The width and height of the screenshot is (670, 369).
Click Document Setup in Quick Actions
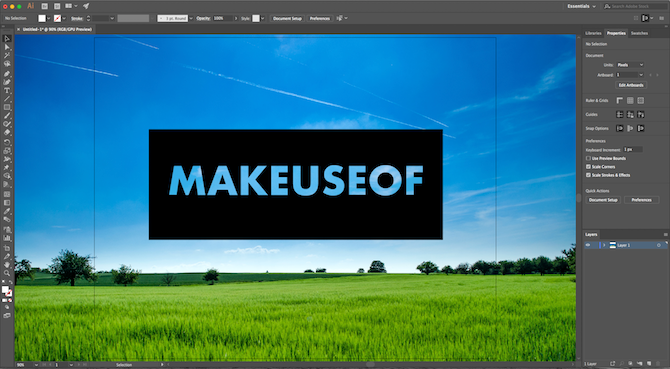pyautogui.click(x=603, y=200)
